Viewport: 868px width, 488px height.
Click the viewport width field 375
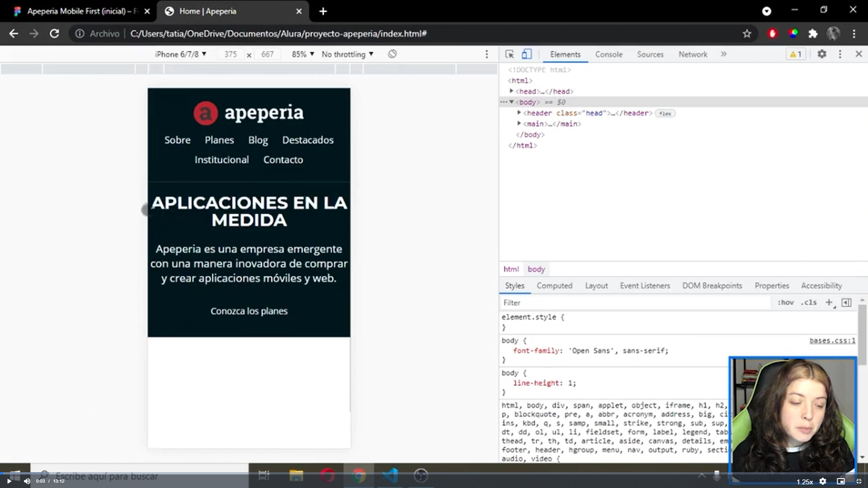(x=231, y=54)
